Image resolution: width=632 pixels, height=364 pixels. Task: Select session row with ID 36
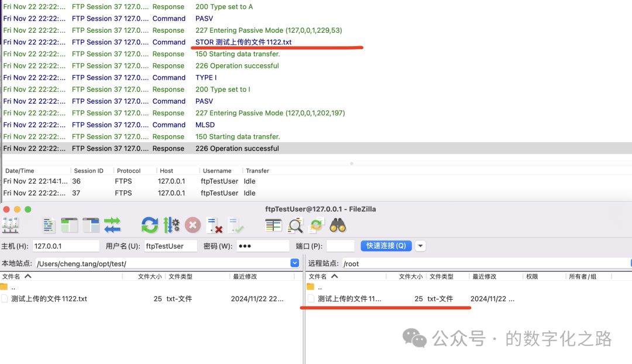[x=317, y=181]
